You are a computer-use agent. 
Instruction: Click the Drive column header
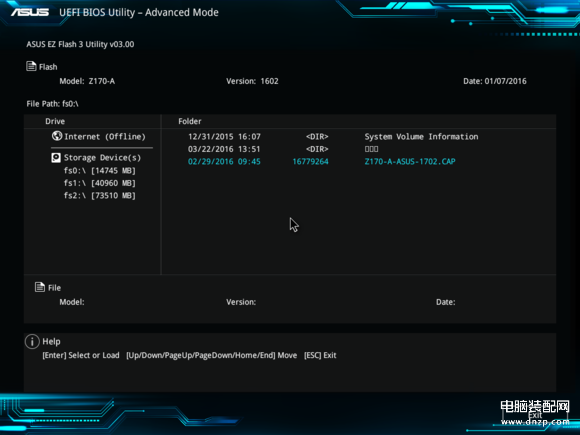[55, 121]
